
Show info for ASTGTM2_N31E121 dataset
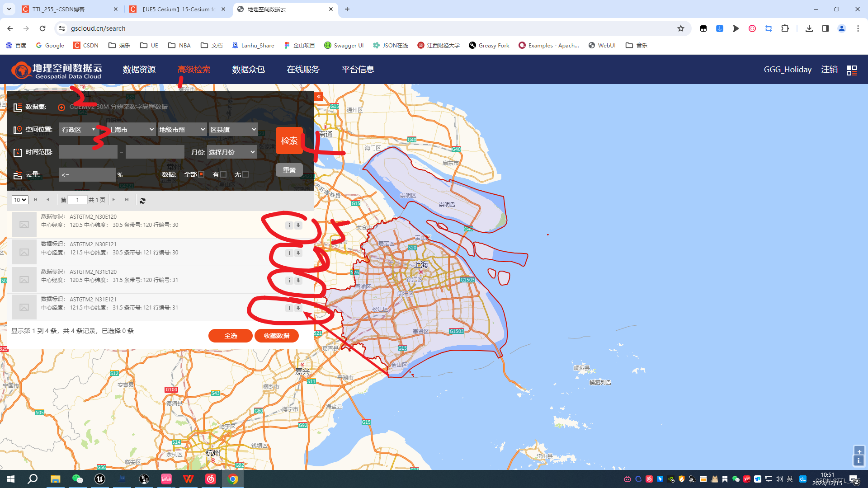(289, 308)
